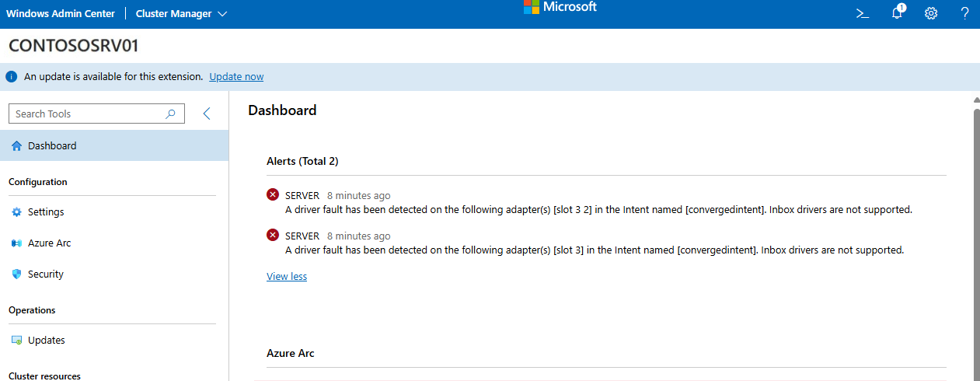Click the Security shield icon
Viewport: 980px width, 381px height.
point(17,274)
